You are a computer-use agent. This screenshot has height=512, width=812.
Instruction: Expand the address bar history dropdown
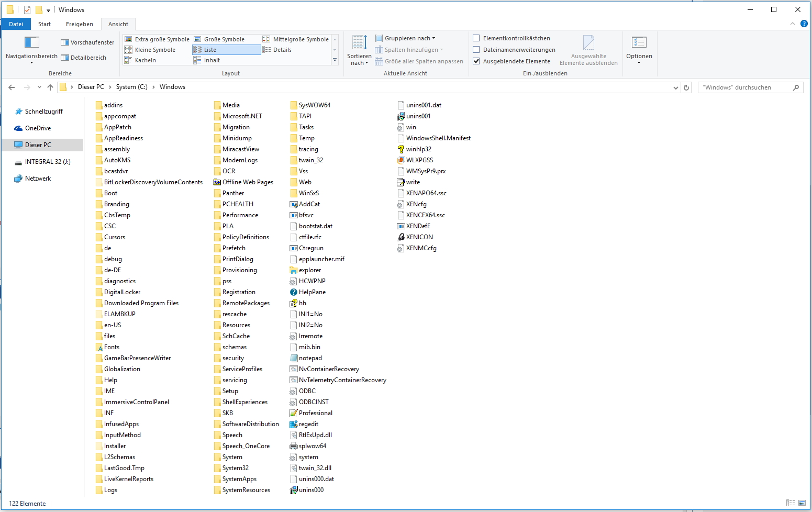tap(675, 87)
